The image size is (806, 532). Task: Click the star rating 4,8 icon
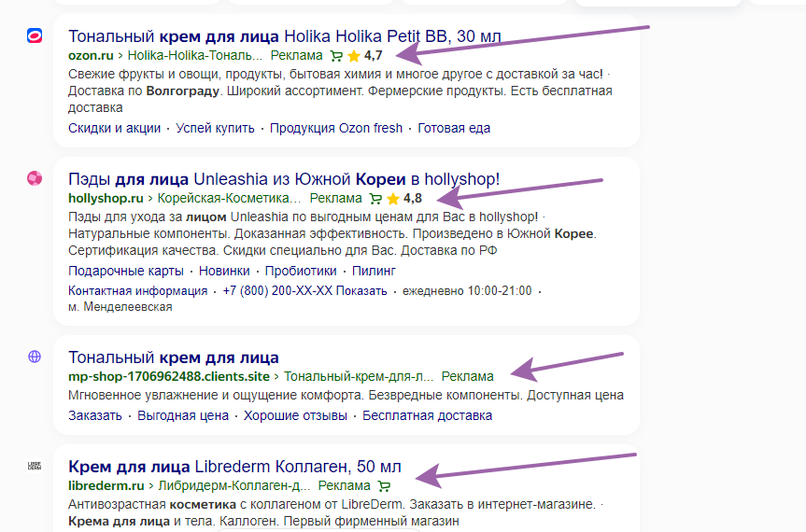(393, 198)
